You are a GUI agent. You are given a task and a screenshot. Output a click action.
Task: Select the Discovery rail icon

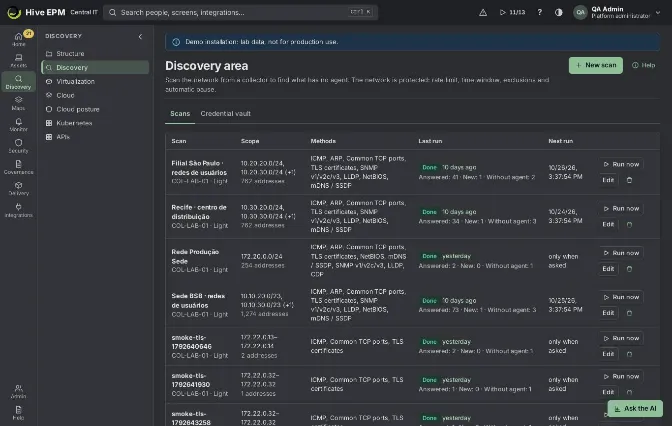18,82
